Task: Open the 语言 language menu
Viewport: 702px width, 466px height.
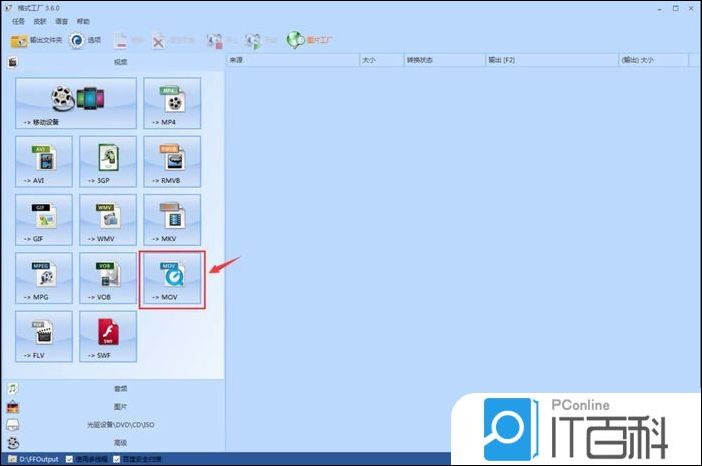Action: pos(61,21)
